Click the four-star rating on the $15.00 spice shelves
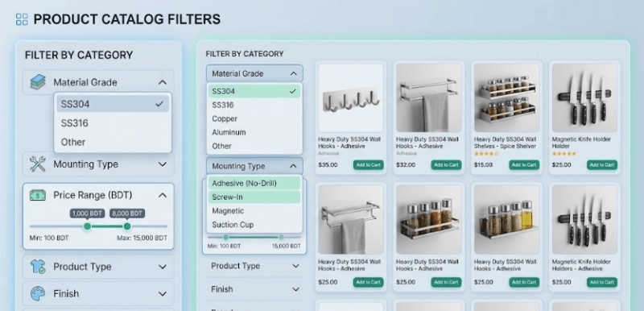 [486, 154]
